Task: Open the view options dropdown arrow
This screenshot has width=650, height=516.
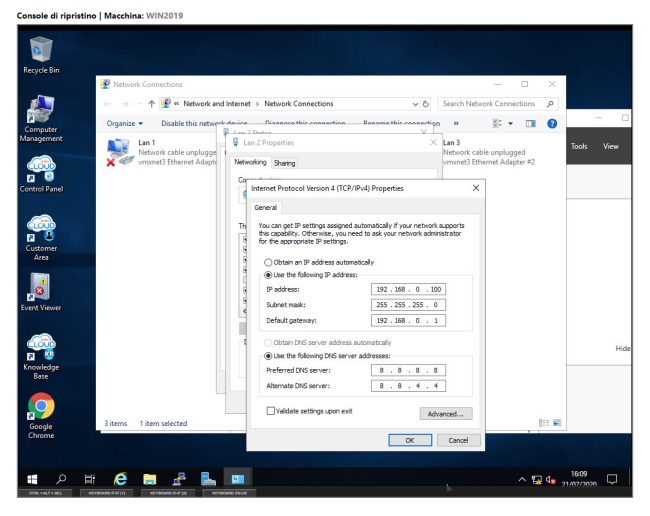Action: click(511, 124)
